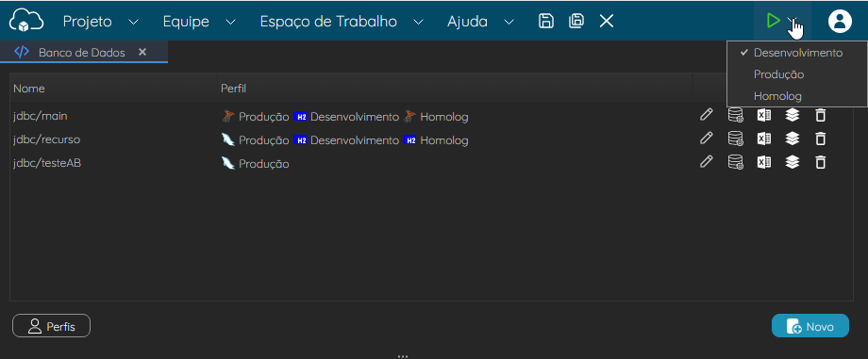Select the jdbc/testeAB row name
This screenshot has height=359, width=868.
coord(47,163)
